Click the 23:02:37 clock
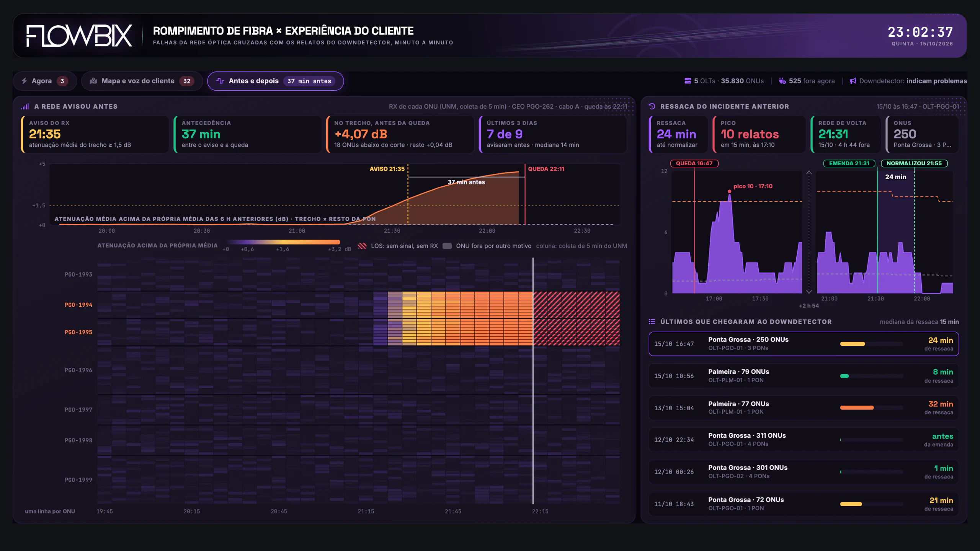 [x=920, y=32]
